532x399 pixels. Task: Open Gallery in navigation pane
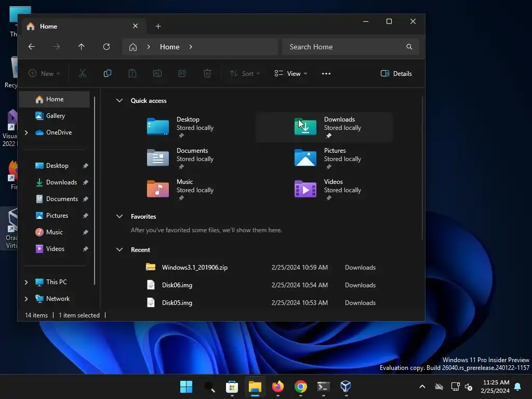[55, 116]
